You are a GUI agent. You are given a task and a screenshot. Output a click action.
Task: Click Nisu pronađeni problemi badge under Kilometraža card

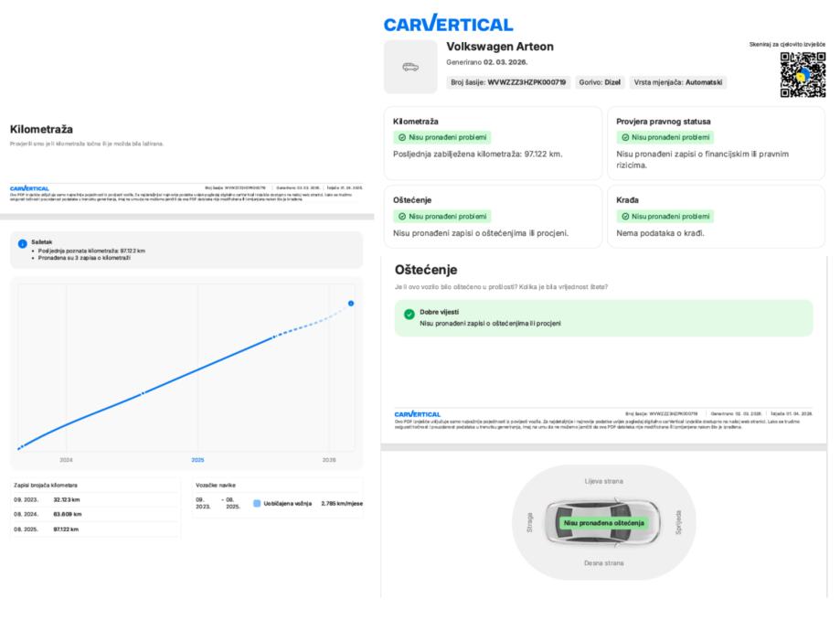(442, 138)
